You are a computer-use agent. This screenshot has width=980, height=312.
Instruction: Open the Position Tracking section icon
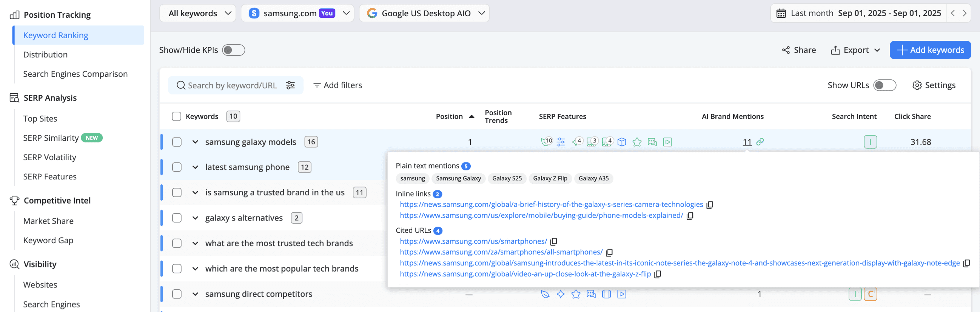(14, 15)
